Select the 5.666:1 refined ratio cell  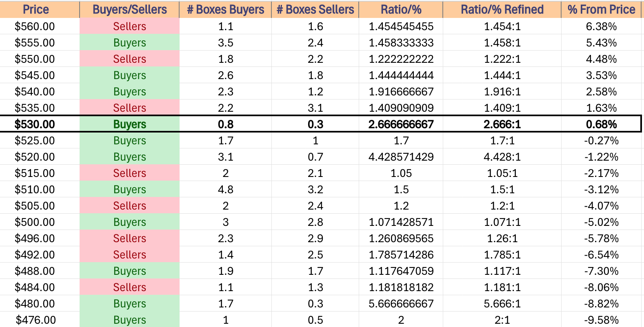502,303
